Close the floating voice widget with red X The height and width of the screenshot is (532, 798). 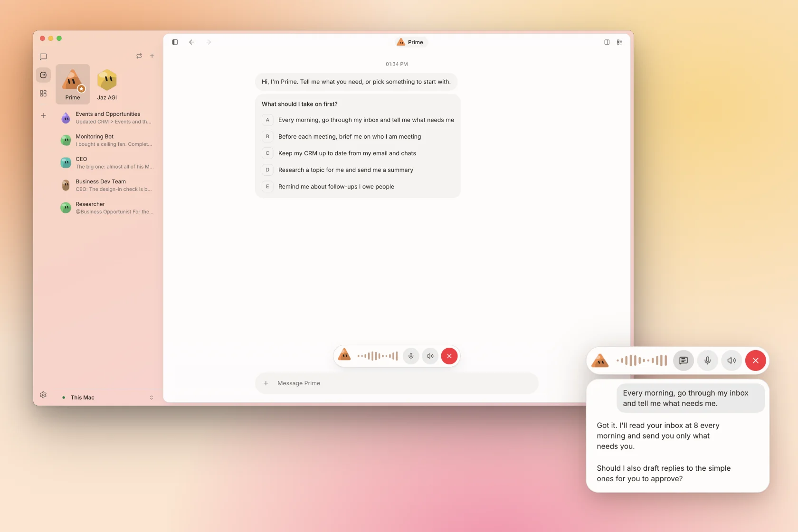click(x=756, y=361)
